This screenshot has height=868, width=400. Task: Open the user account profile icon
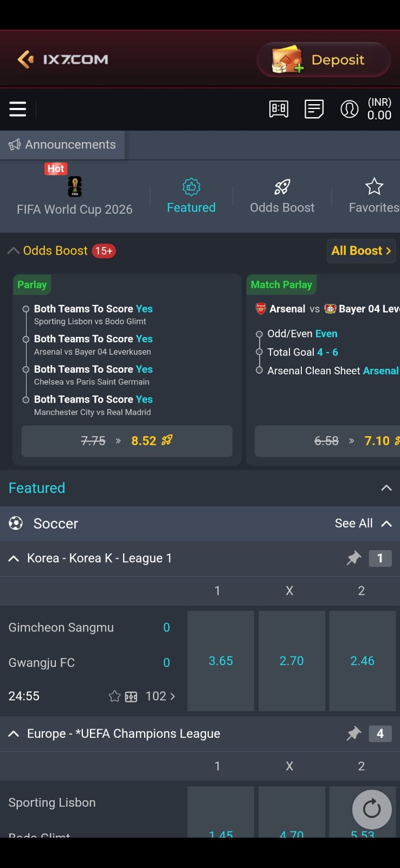pyautogui.click(x=350, y=108)
